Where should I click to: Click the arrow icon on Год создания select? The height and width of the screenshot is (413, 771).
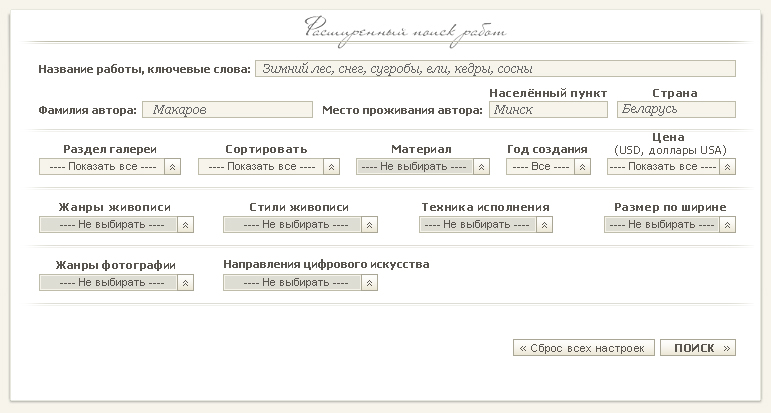(582, 167)
